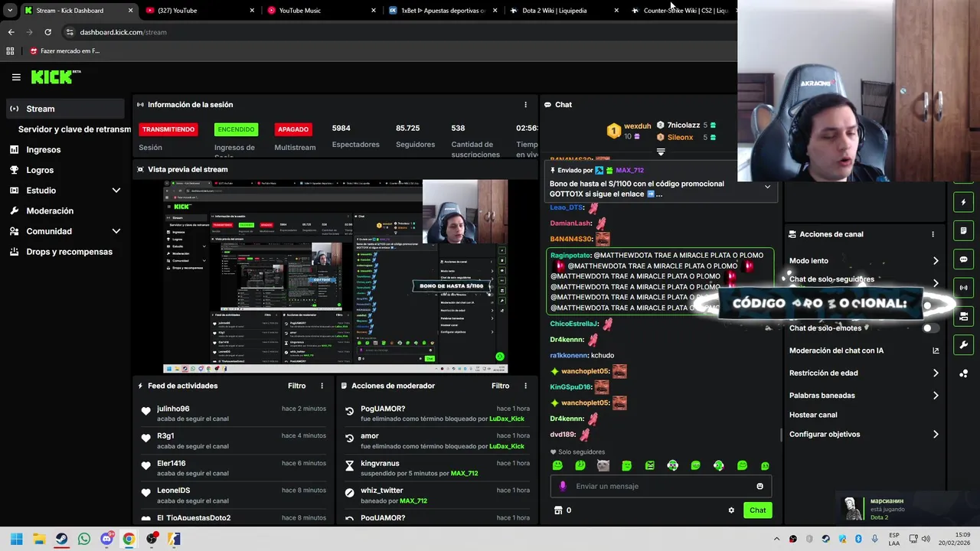Click the three-dots cluster icon on right rail
The width and height of the screenshot is (980, 551).
[x=963, y=373]
